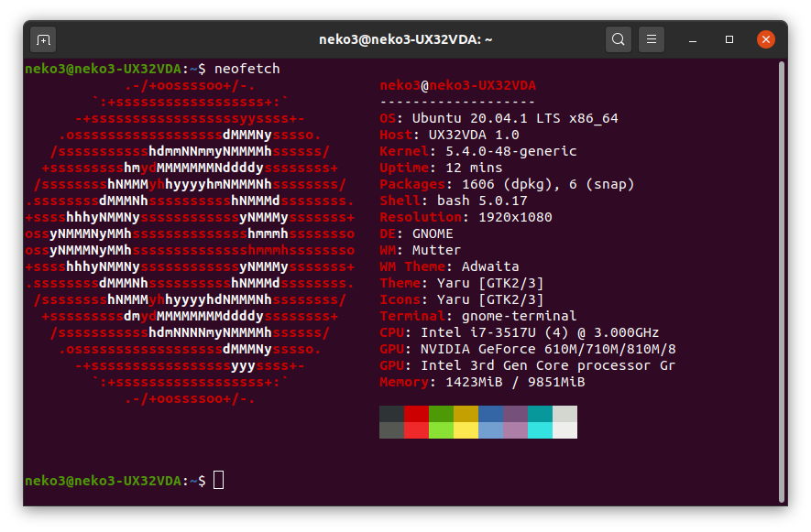Click the Terminal value gnome-terminal
811x532 pixels.
click(x=519, y=317)
